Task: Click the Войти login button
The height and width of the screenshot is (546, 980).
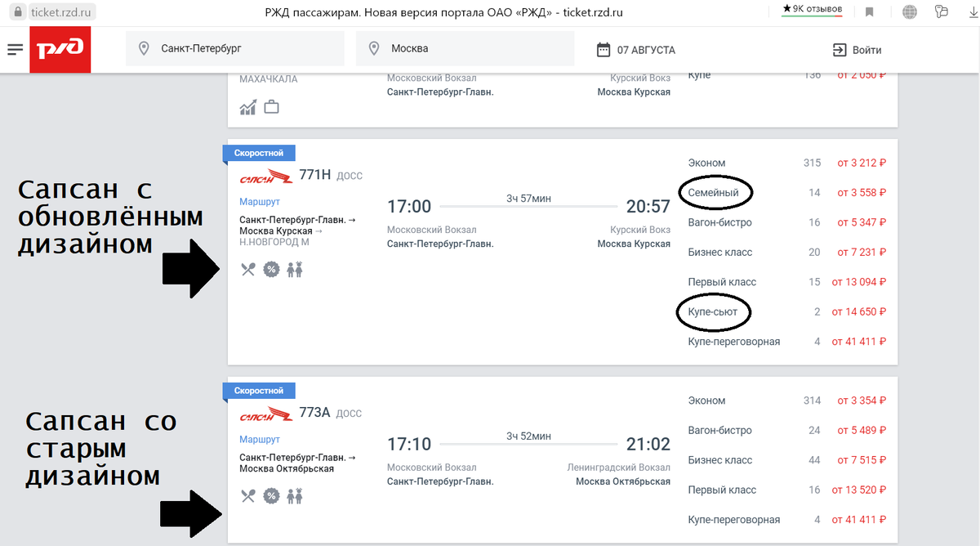Action: pyautogui.click(x=857, y=50)
